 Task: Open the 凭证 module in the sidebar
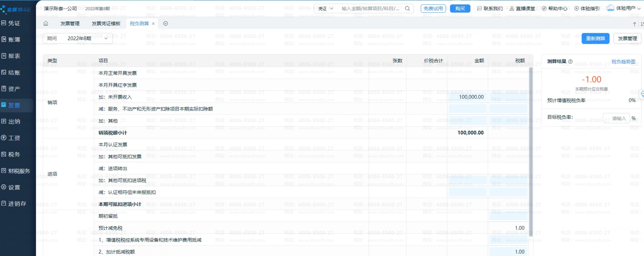click(x=11, y=23)
